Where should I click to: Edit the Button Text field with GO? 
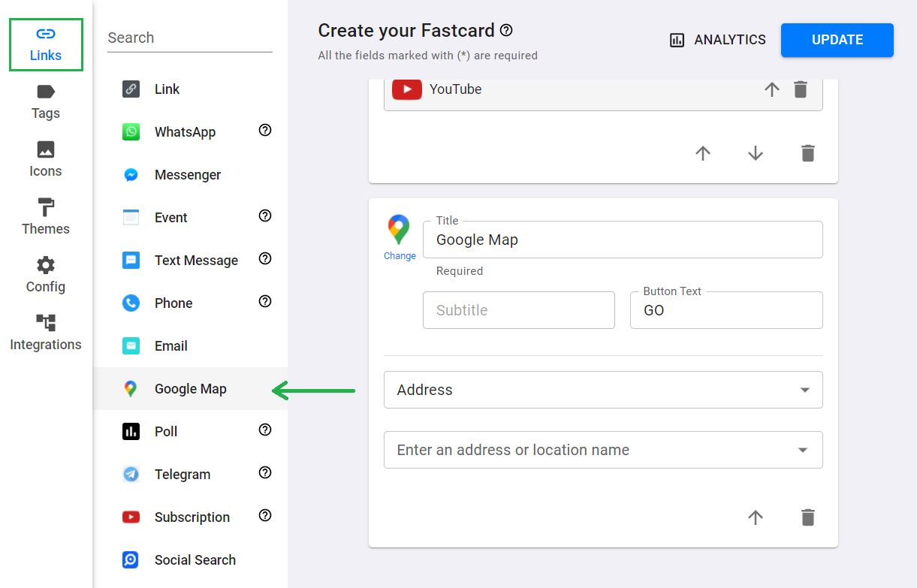tap(726, 310)
